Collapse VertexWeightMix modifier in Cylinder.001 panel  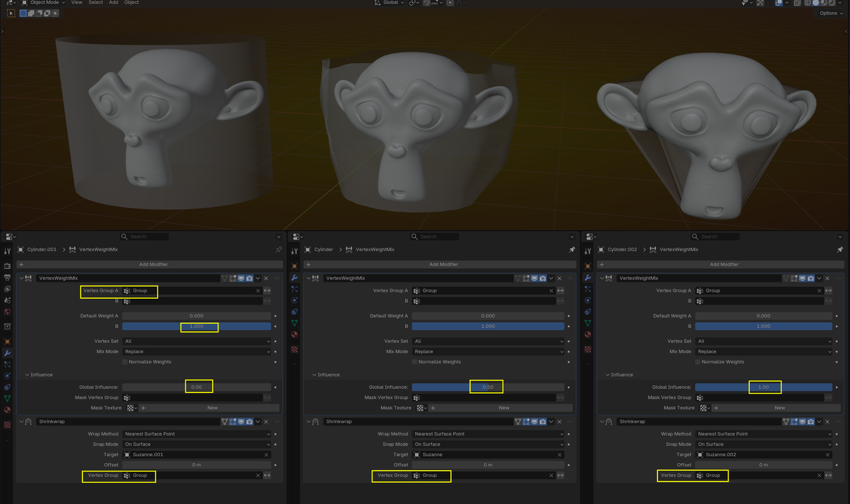tap(21, 278)
